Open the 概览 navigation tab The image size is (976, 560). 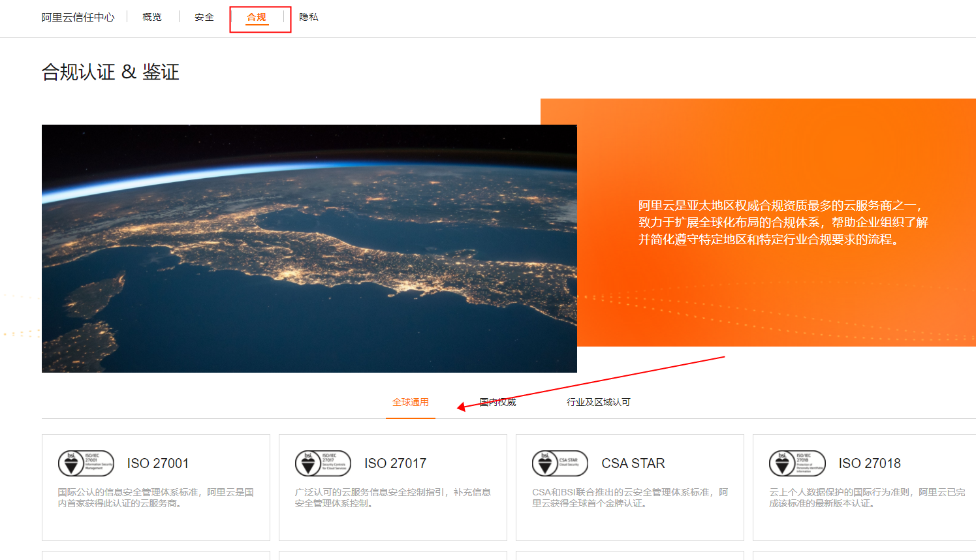pyautogui.click(x=152, y=17)
